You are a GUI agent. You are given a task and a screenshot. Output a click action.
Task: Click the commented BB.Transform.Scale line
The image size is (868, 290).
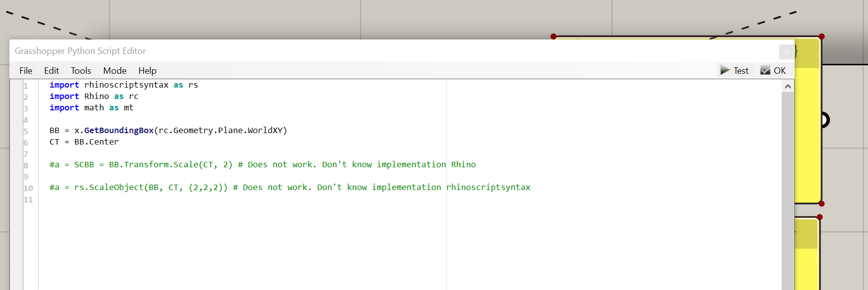(x=263, y=165)
